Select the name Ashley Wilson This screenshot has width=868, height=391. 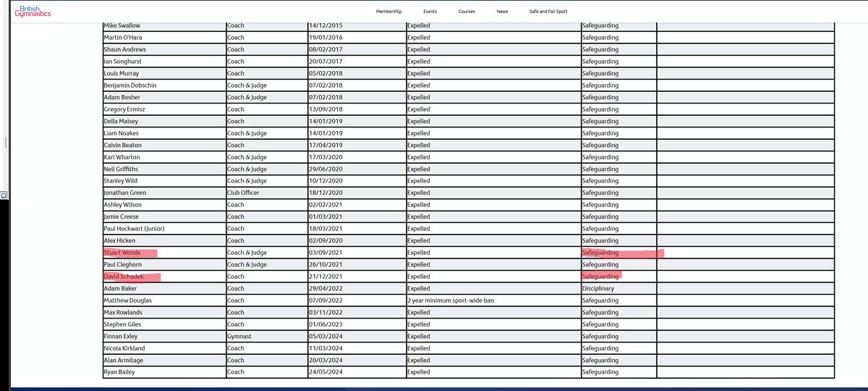(x=123, y=205)
